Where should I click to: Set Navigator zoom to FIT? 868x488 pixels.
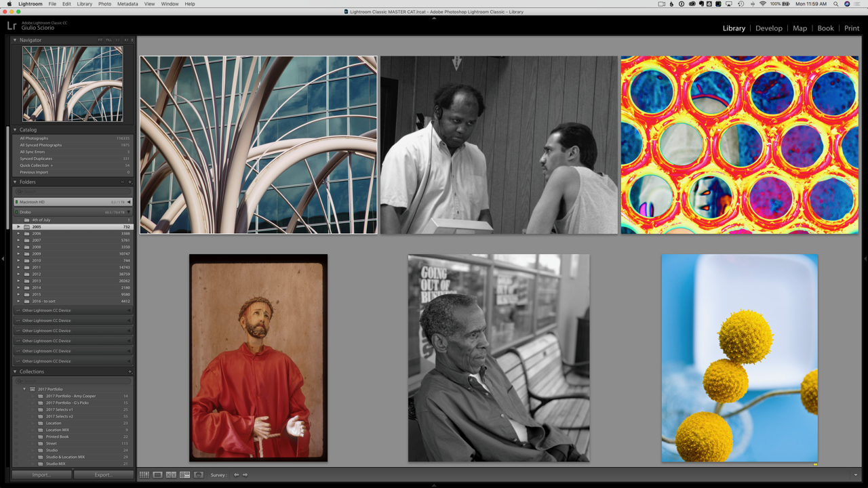click(x=100, y=40)
